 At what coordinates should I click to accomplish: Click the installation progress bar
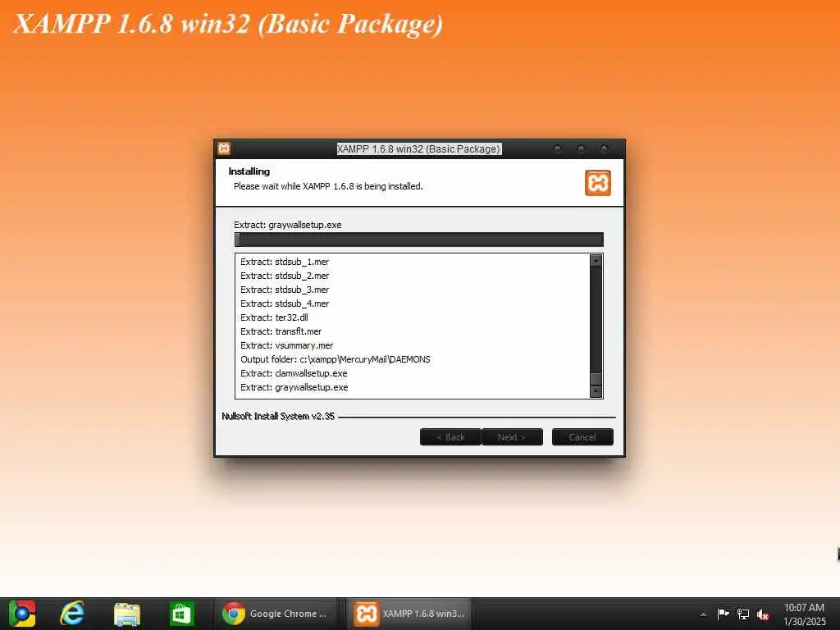point(419,240)
